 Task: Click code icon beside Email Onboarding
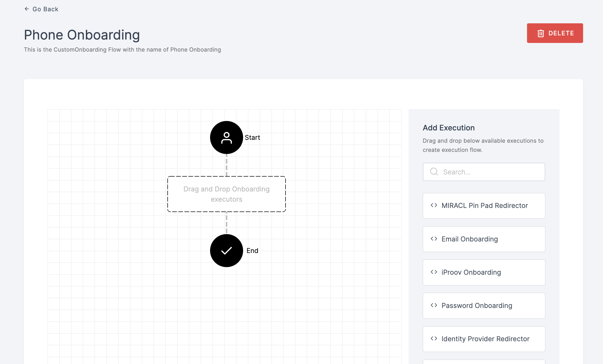434,239
